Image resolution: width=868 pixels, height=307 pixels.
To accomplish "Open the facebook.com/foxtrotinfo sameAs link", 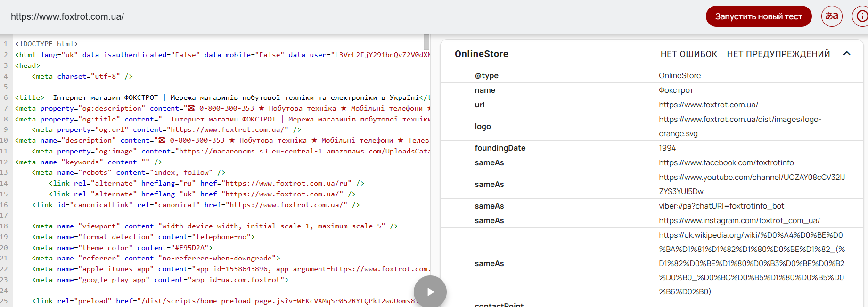I will coord(726,162).
